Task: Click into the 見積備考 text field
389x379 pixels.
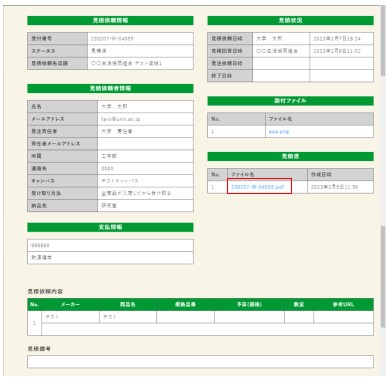Action: 200,362
